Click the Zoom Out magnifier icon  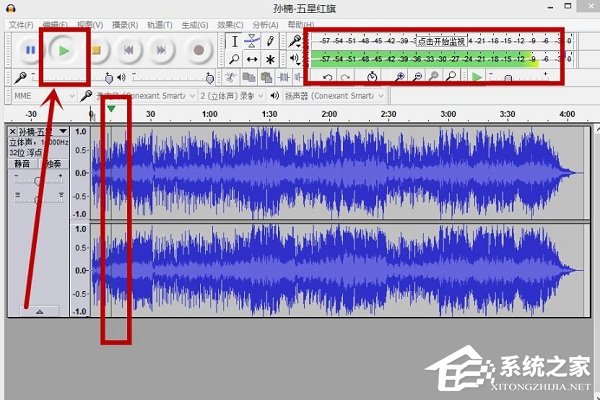[417, 77]
